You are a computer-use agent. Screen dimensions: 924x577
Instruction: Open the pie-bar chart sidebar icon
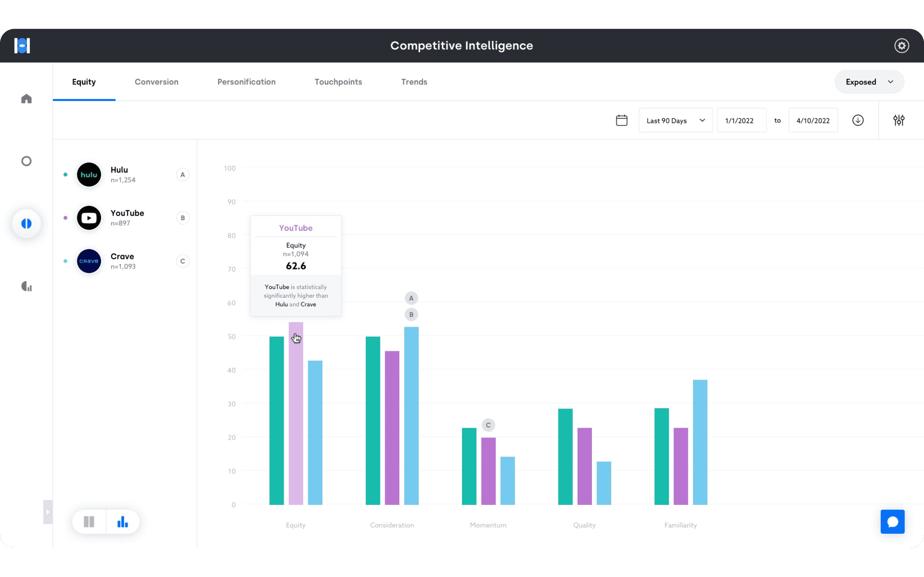pos(26,286)
